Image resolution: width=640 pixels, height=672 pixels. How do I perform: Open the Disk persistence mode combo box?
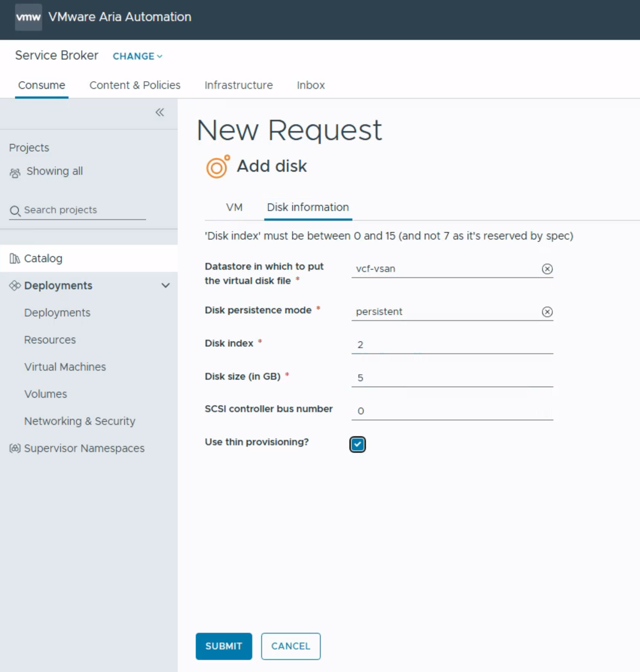pyautogui.click(x=452, y=312)
